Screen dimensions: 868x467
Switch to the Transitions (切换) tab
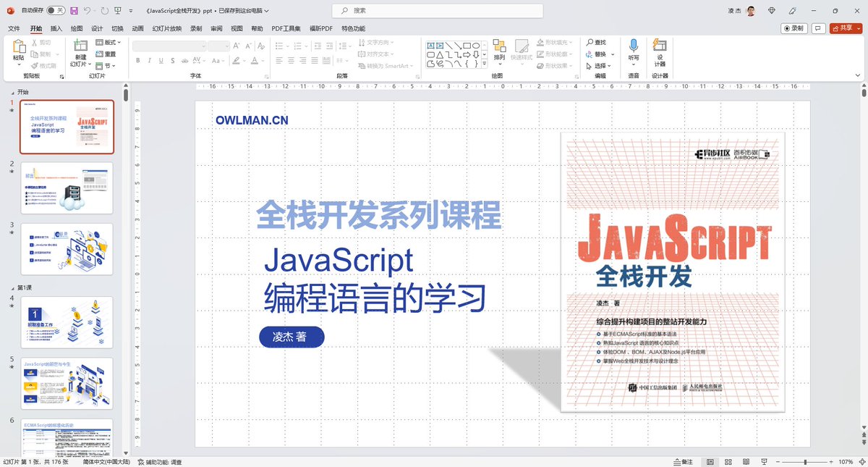[117, 28]
